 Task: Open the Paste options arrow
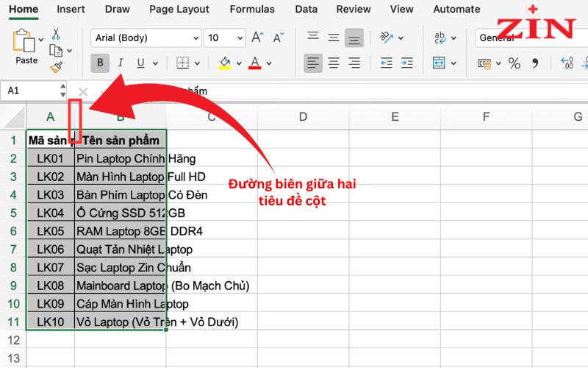click(x=41, y=40)
